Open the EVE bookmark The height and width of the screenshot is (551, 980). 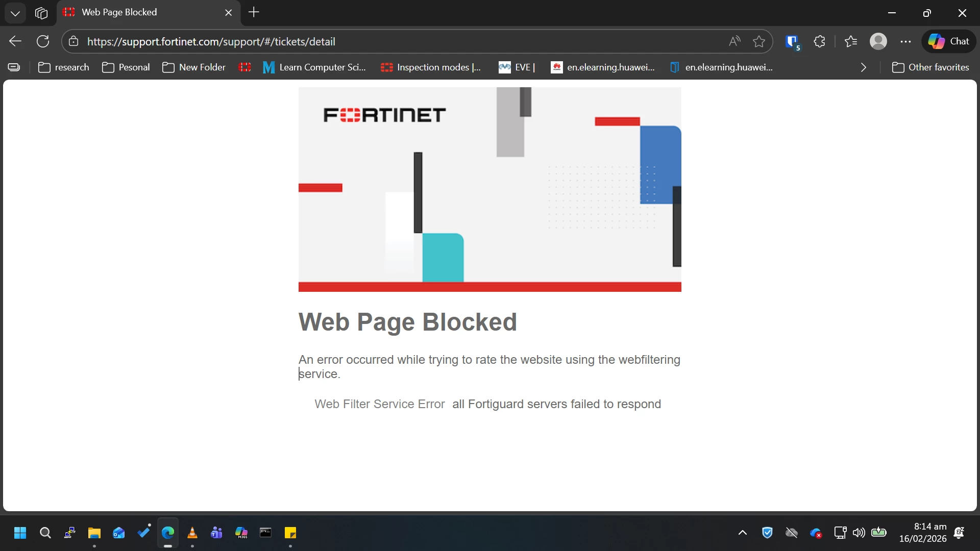[517, 67]
